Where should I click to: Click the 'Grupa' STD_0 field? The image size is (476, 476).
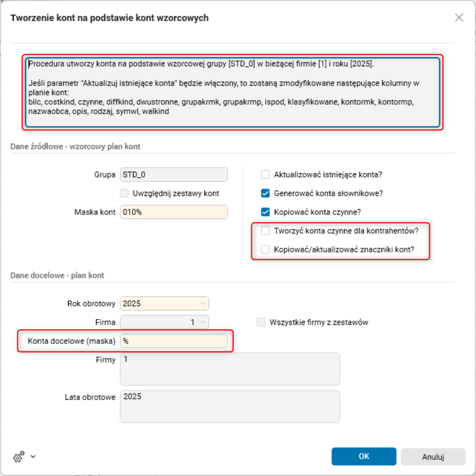point(173,175)
